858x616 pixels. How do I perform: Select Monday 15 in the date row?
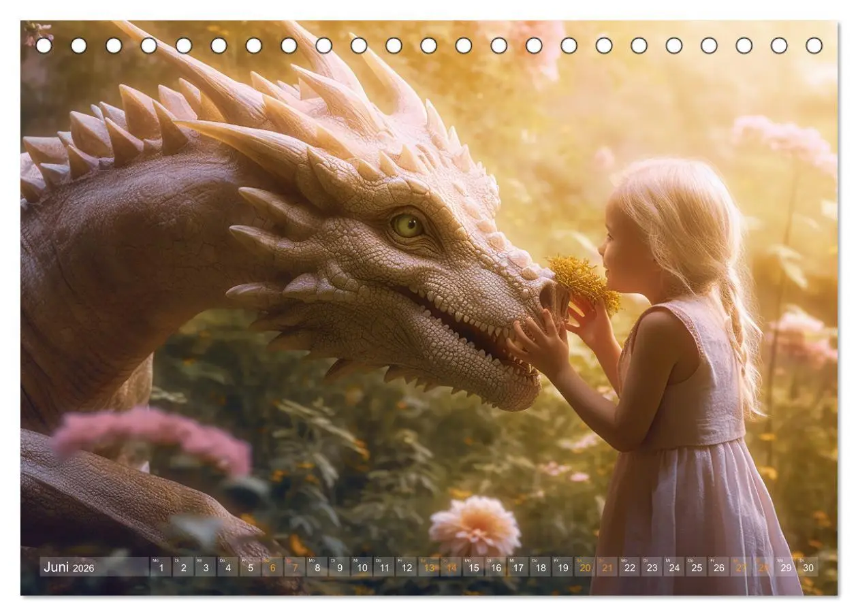point(473,567)
